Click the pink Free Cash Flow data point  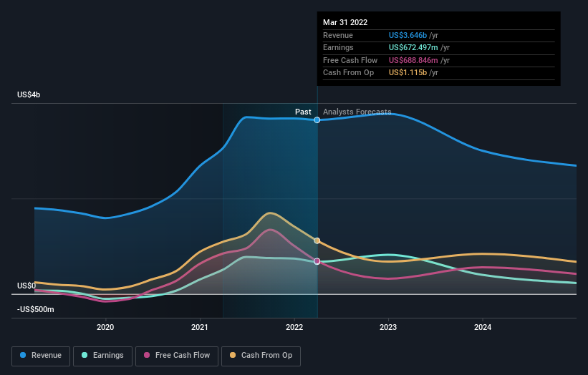[317, 261]
